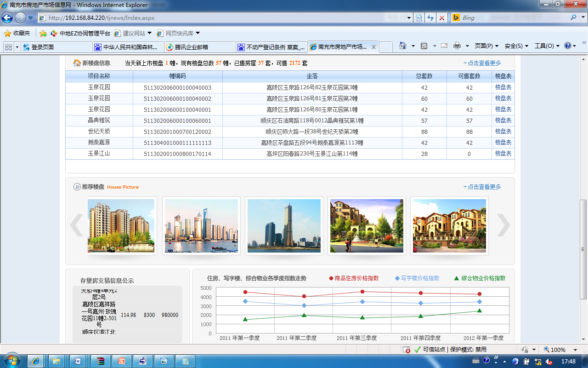Open 楼盘表 link for 朗泰嘉源
This screenshot has width=588, height=368.
503,143
